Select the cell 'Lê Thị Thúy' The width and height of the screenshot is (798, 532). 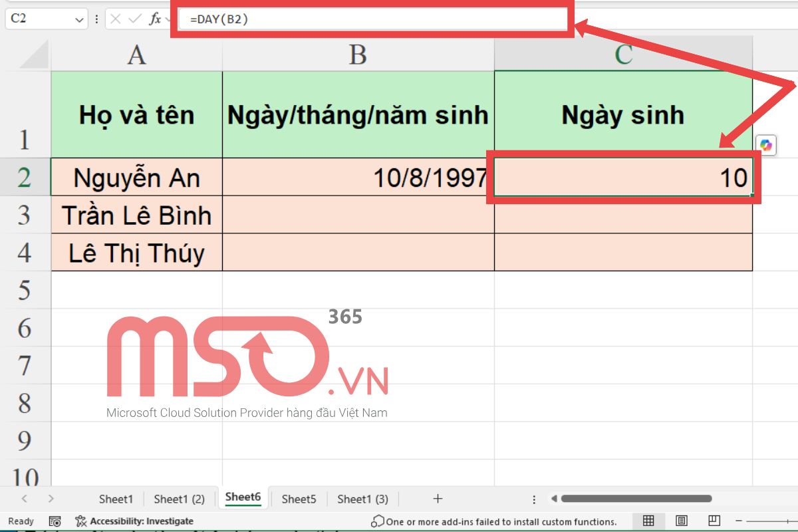pyautogui.click(x=136, y=253)
